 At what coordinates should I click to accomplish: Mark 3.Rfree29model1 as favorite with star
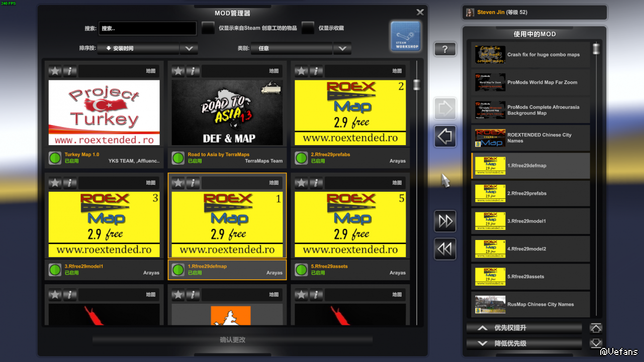pos(55,183)
